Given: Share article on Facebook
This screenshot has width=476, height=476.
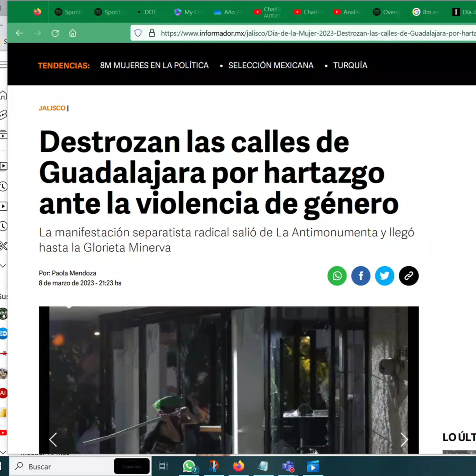Looking at the screenshot, I should click(361, 276).
